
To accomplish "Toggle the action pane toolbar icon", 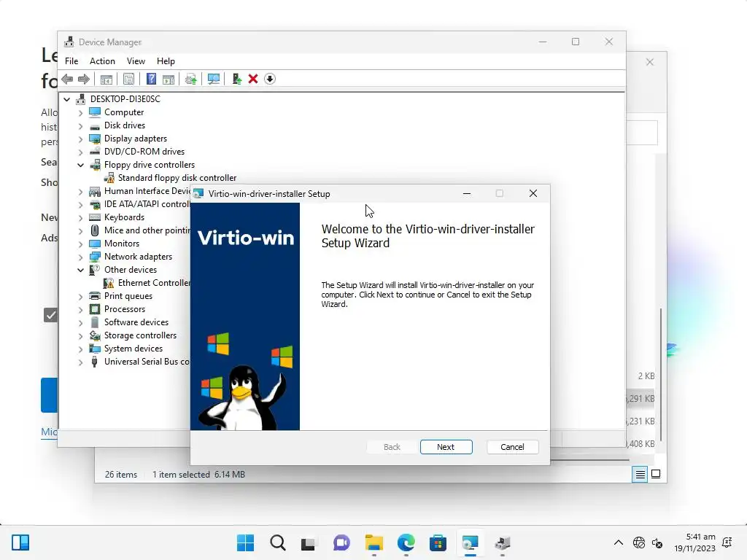I will [x=169, y=79].
